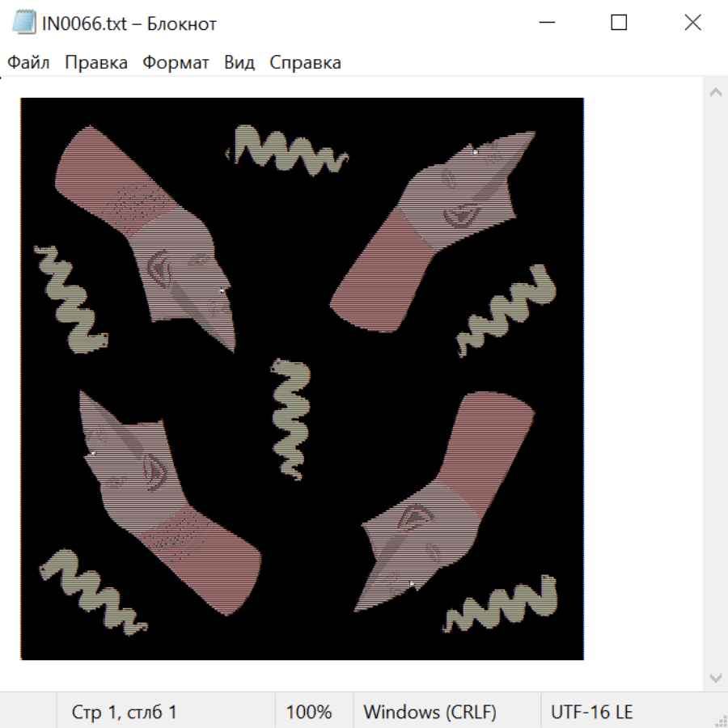Click the 'Стр 1, стлб 1' status indicator
The width and height of the screenshot is (728, 728).
(x=124, y=712)
